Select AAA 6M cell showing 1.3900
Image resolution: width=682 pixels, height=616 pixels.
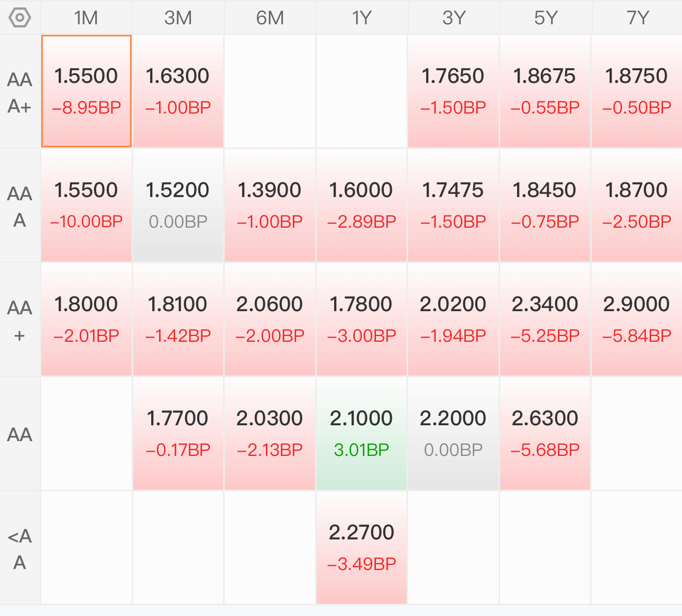click(x=270, y=206)
